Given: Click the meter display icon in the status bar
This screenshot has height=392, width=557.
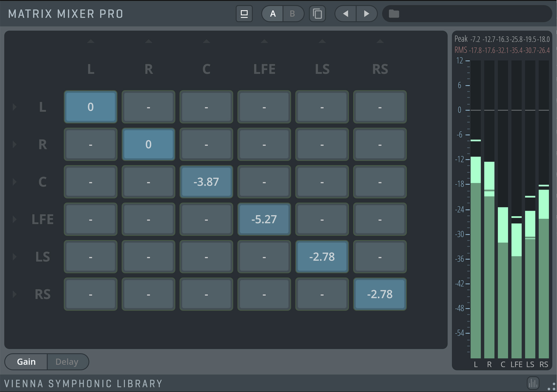Looking at the screenshot, I should (x=534, y=383).
